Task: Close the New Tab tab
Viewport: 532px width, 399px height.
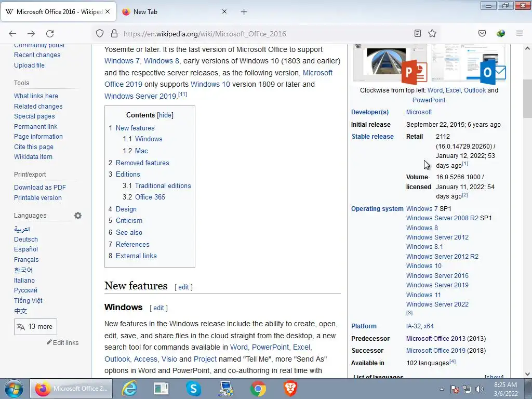Action: pos(224,11)
